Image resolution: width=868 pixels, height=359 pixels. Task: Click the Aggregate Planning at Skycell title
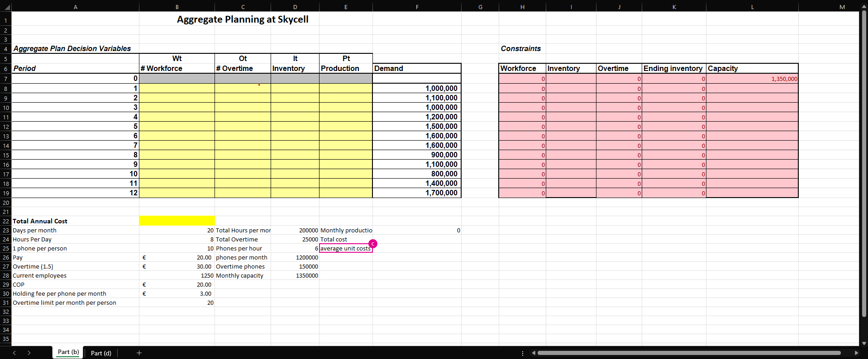tap(243, 19)
